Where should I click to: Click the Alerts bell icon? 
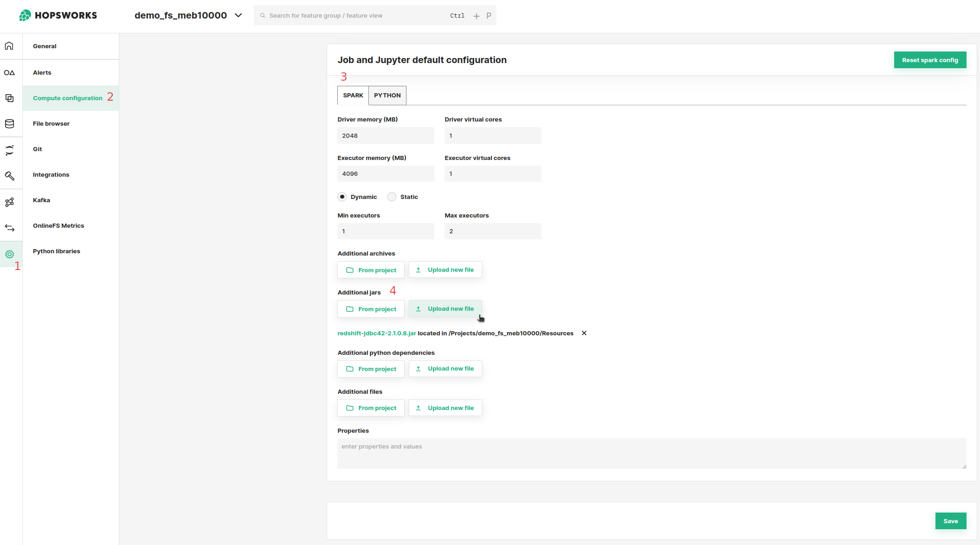coord(9,72)
